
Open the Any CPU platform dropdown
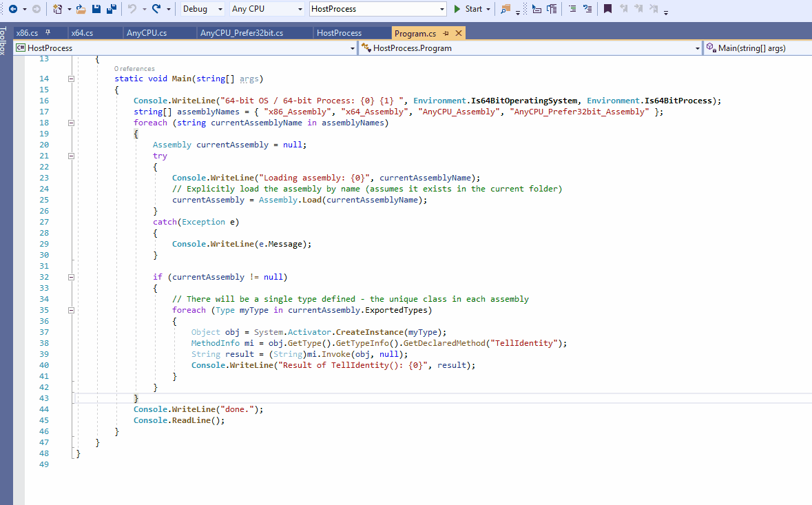click(300, 9)
